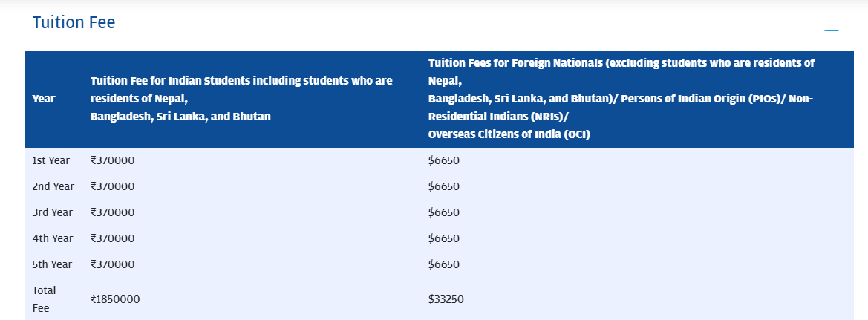The width and height of the screenshot is (868, 320).
Task: Select the Total Fee row label
Action: pyautogui.click(x=45, y=299)
